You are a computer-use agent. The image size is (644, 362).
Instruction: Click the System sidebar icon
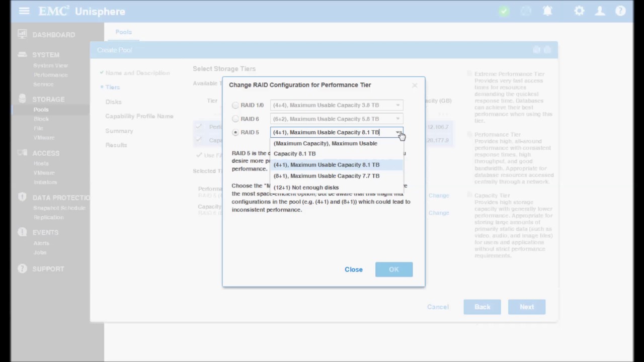point(22,54)
